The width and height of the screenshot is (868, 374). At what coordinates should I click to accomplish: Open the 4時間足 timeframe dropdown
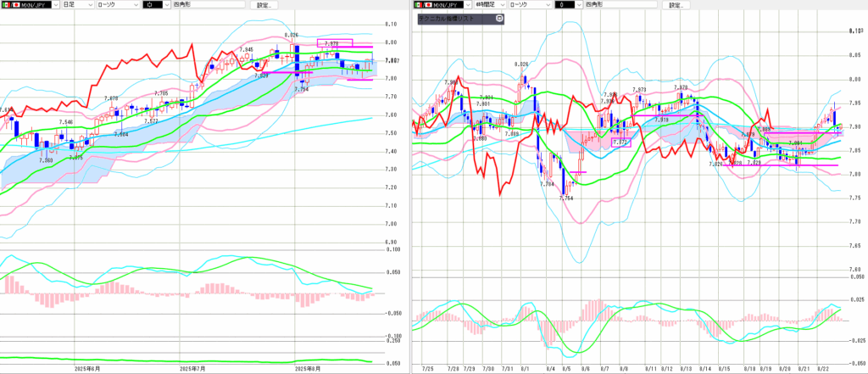pyautogui.click(x=491, y=4)
